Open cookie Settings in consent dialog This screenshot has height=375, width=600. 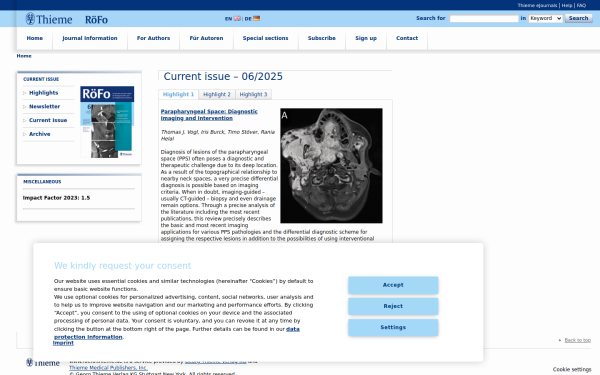pyautogui.click(x=393, y=328)
